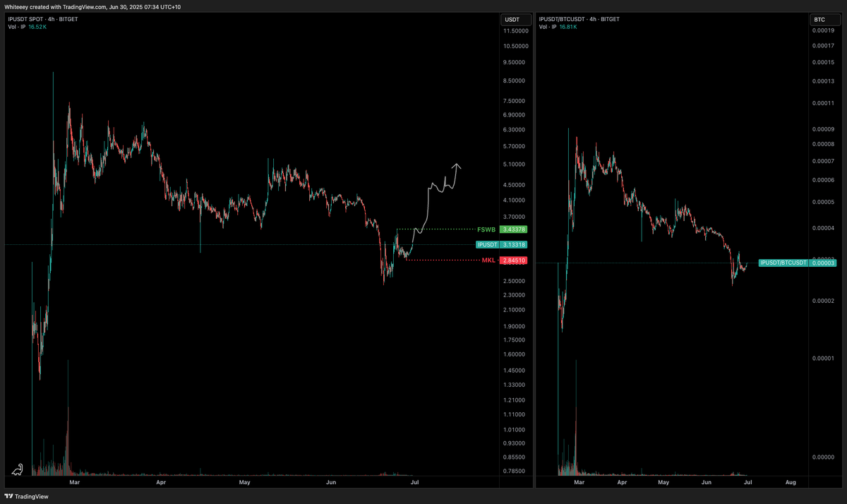The image size is (847, 504).
Task: Select the IPUSDT/BTCUSDT · 4h · BITGET title
Action: pos(579,19)
